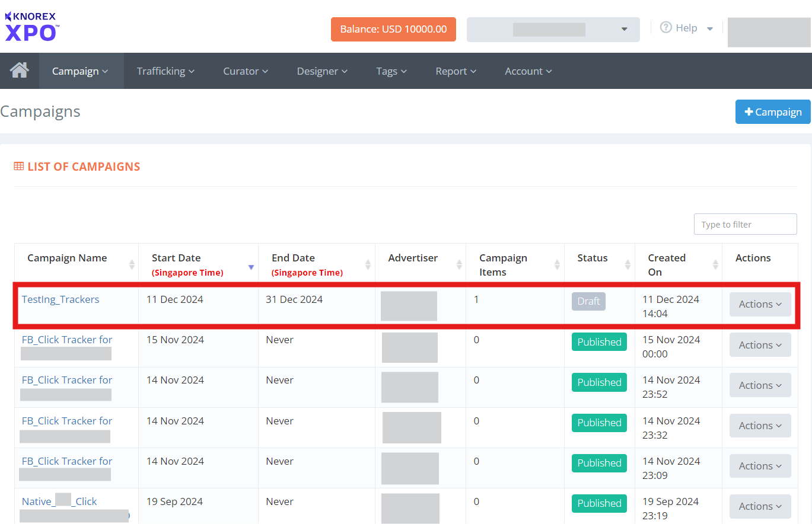
Task: Click the add Campaign button
Action: [772, 112]
